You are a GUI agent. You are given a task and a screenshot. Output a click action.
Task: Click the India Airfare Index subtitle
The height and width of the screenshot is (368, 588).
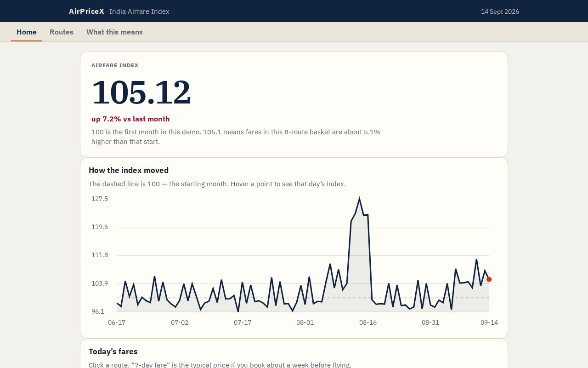pos(139,11)
